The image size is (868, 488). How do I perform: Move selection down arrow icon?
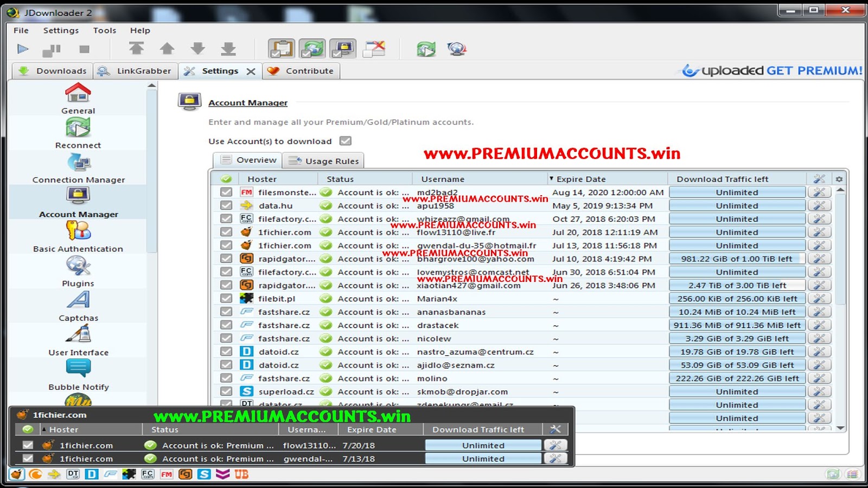pos(198,49)
